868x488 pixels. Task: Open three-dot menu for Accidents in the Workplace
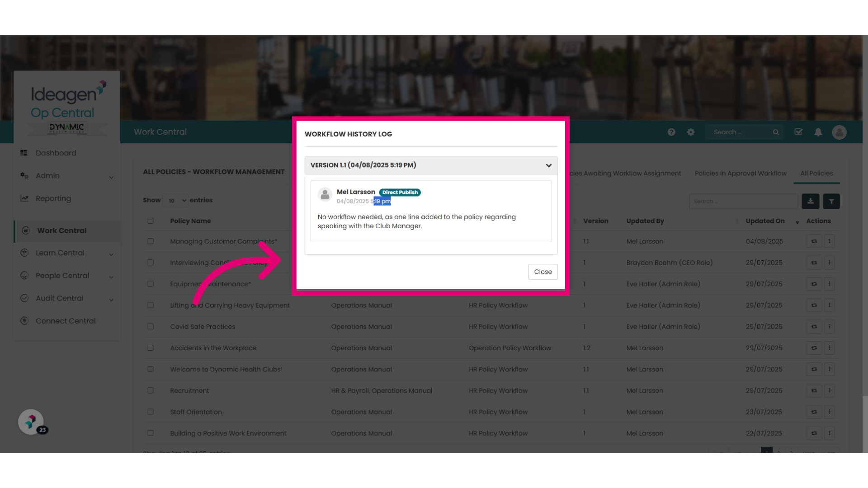point(830,348)
